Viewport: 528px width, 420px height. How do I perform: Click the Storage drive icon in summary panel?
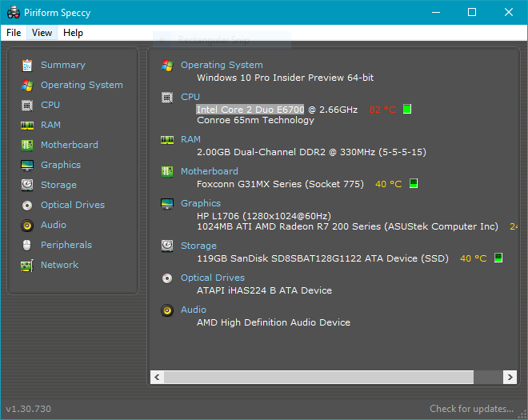(x=167, y=246)
